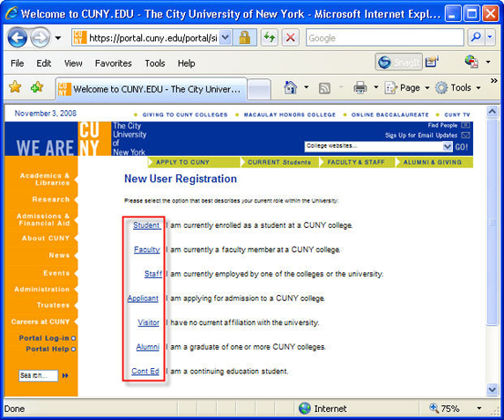Image resolution: width=504 pixels, height=420 pixels.
Task: Open Academics & Libraries sidebar link
Action: 45,179
